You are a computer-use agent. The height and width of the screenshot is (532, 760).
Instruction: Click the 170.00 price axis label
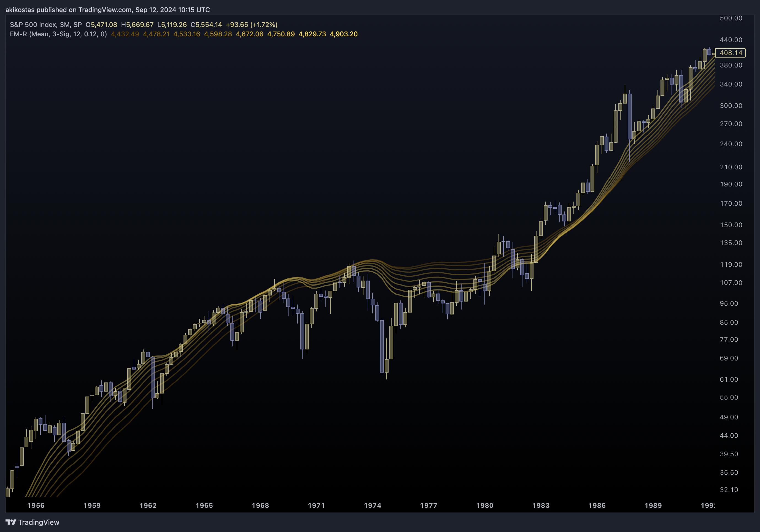point(731,203)
